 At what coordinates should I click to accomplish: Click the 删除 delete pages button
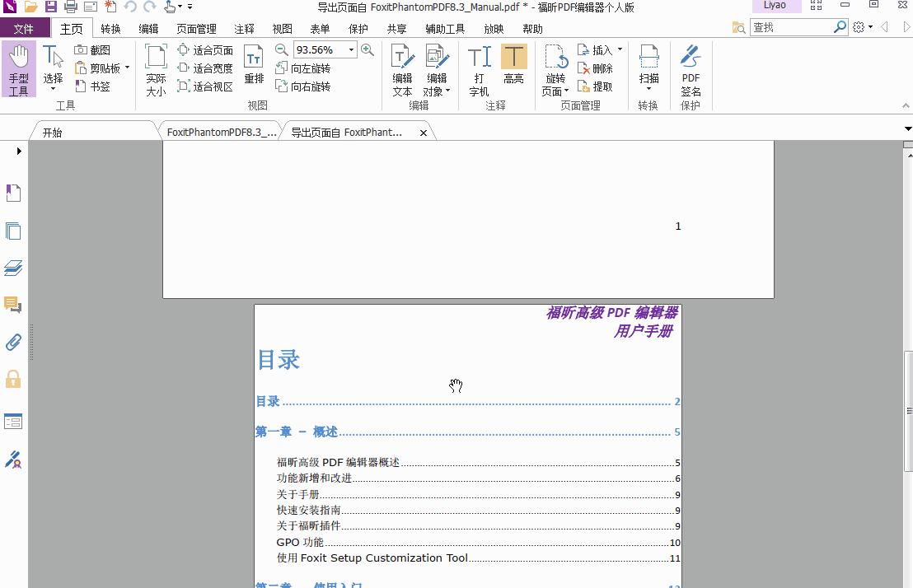[597, 68]
